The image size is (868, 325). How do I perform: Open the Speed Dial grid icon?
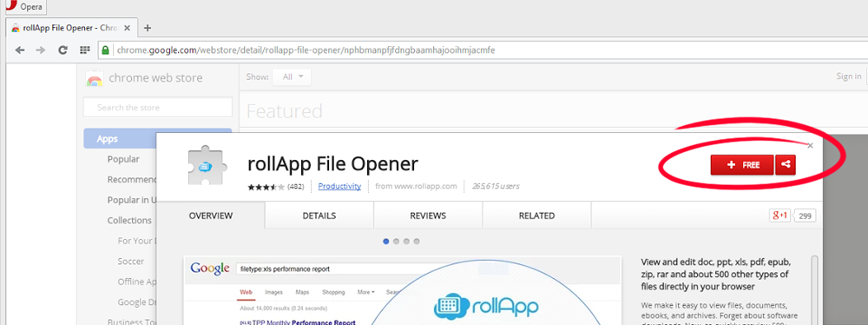coord(85,50)
